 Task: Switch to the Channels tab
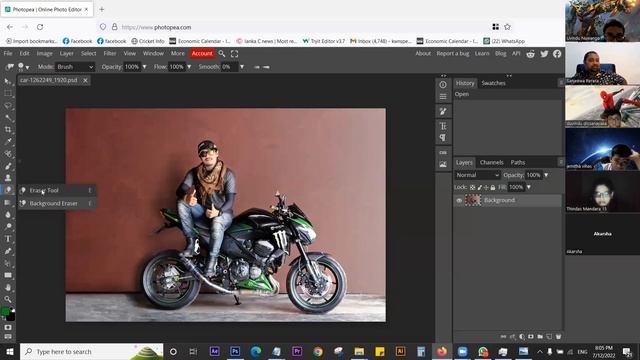click(x=491, y=162)
